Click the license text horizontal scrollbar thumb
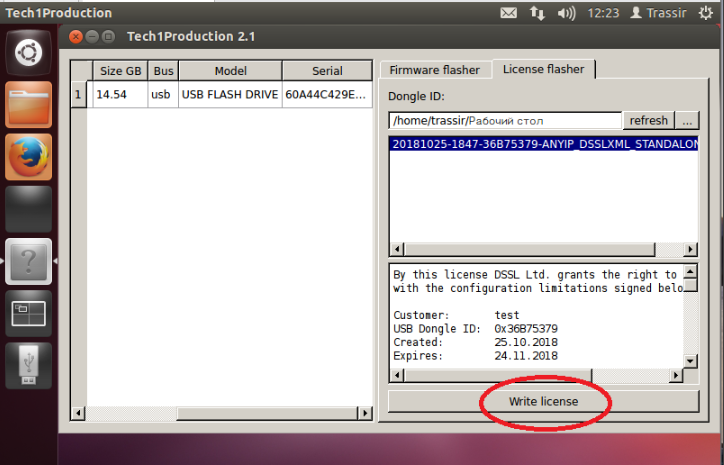The image size is (724, 465). 498,375
